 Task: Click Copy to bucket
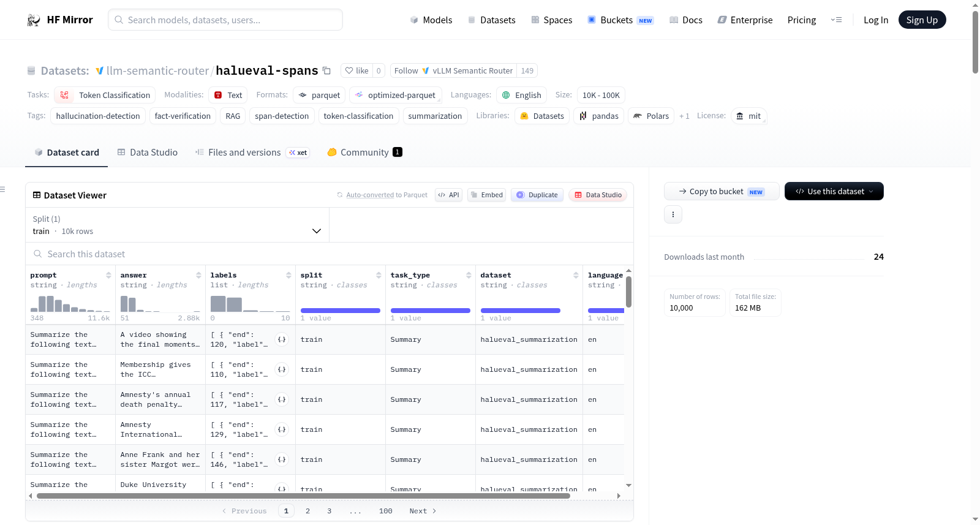[x=722, y=191]
